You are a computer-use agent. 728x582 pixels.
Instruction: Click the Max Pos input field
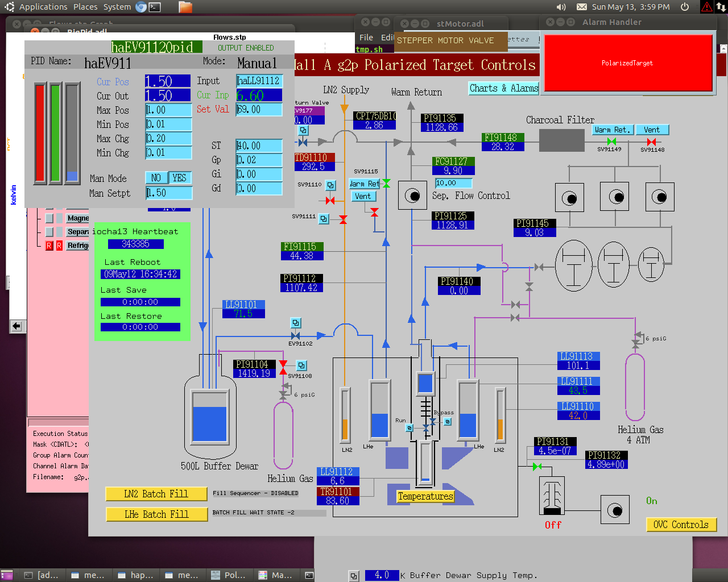click(168, 110)
